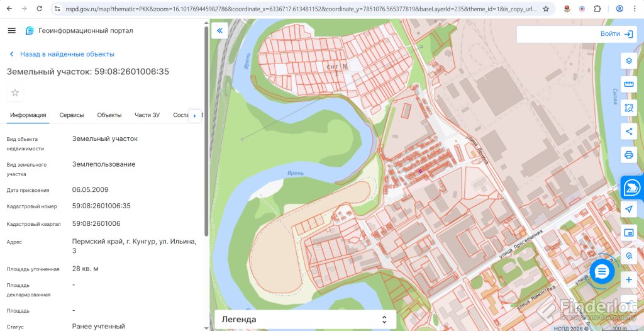644x331 pixels.
Task: Print the map
Action: coord(628,155)
